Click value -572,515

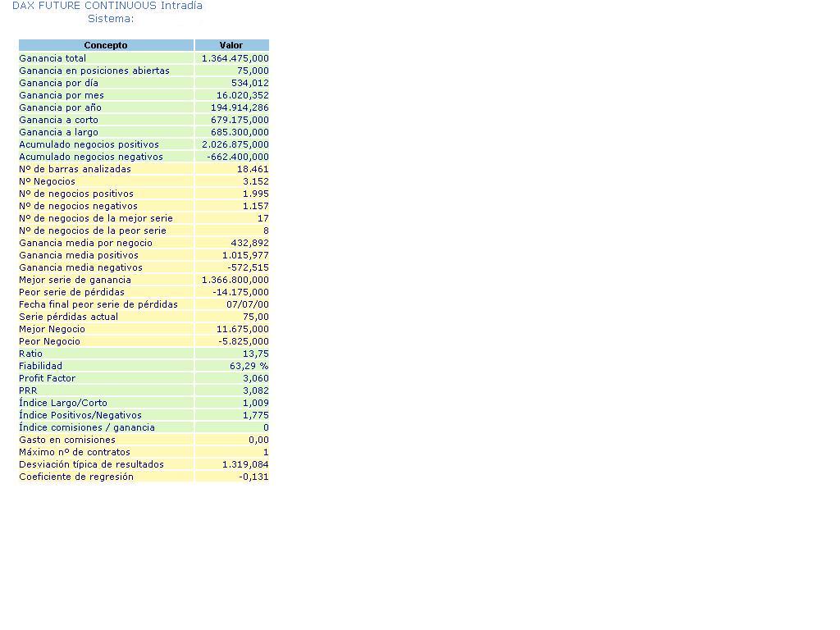point(248,268)
